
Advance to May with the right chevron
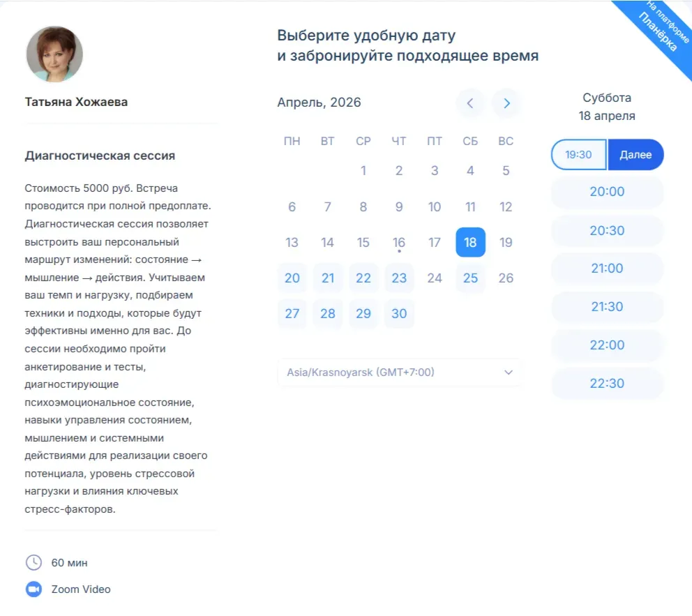point(506,103)
